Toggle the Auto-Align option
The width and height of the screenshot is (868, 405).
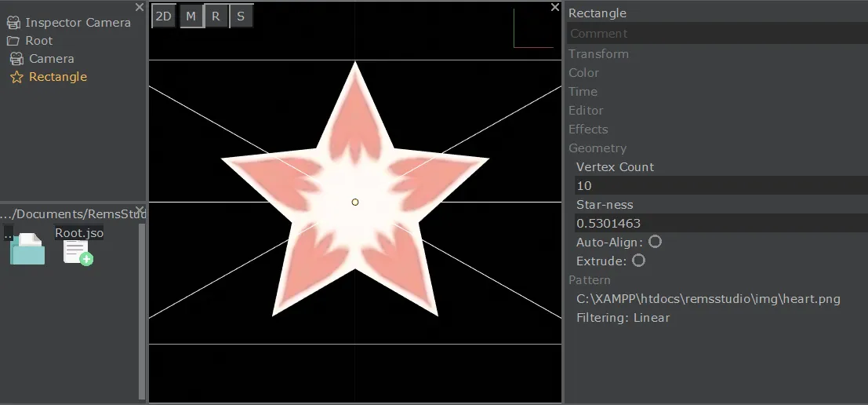655,242
